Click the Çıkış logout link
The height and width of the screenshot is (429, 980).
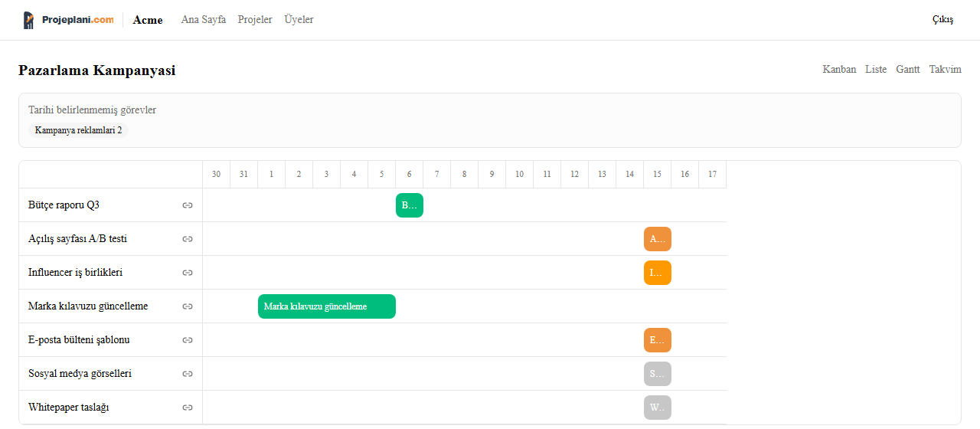(x=942, y=20)
